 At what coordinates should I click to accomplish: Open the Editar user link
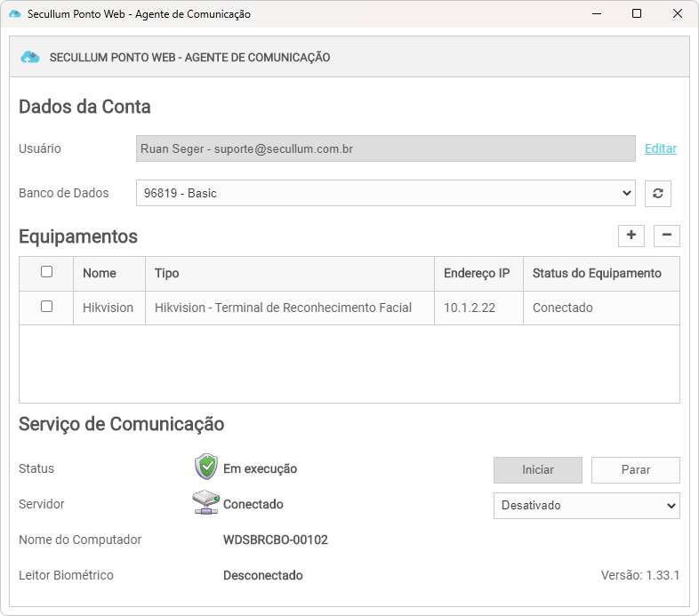coord(661,148)
